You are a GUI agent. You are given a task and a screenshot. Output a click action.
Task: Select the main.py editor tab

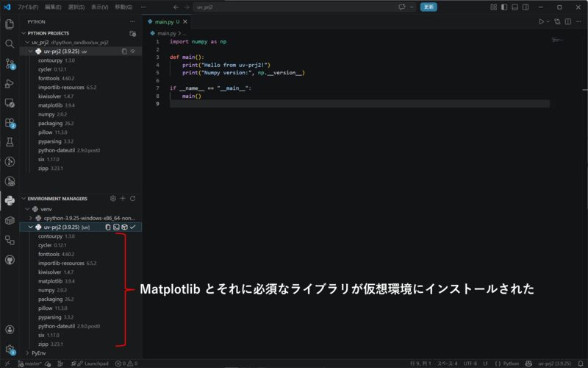168,22
